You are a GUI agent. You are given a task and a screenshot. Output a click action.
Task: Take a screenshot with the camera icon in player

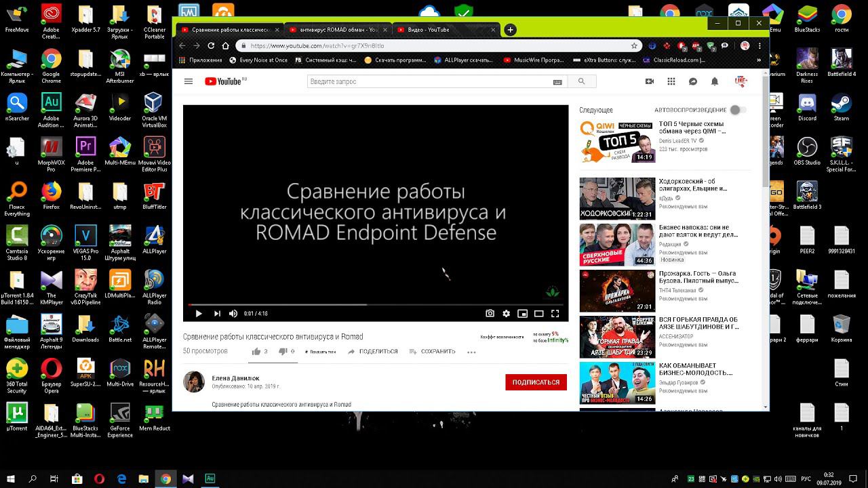[x=490, y=313]
